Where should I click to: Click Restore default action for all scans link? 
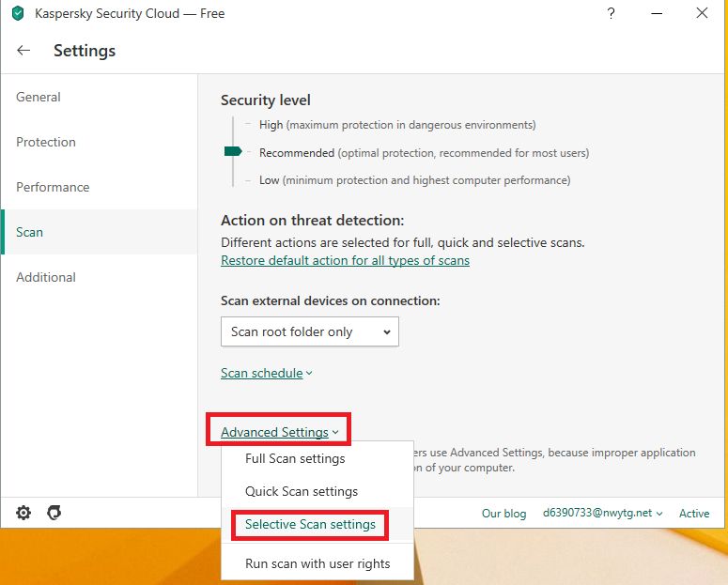(345, 260)
